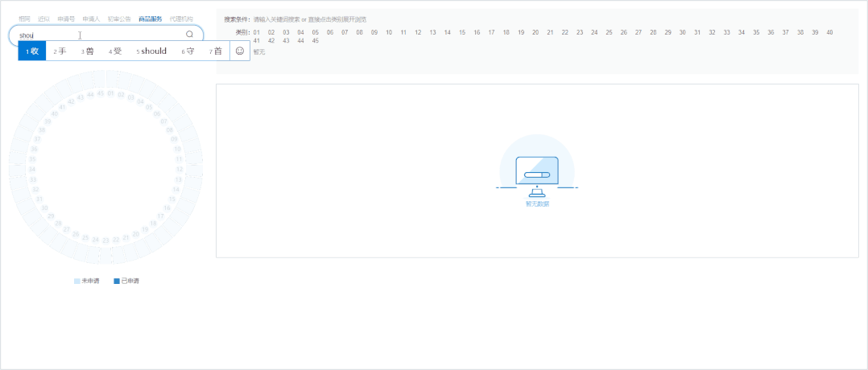
Task: Switch to the 相同 tab
Action: pyautogui.click(x=24, y=18)
